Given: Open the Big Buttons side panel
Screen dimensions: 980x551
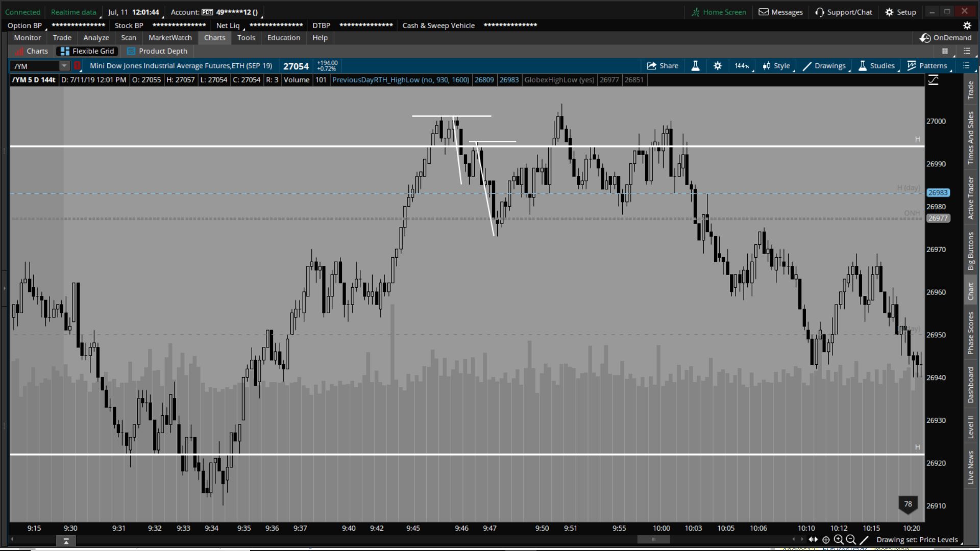Looking at the screenshot, I should (x=970, y=251).
